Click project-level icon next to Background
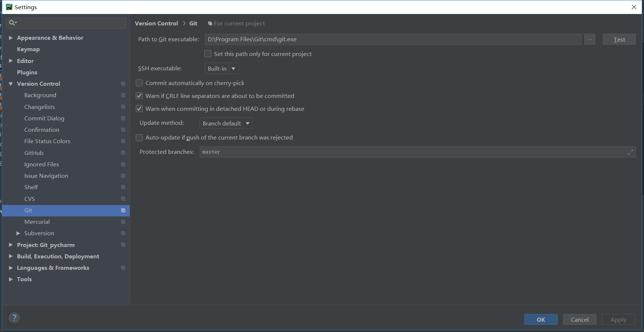The height and width of the screenshot is (332, 644). pos(123,95)
